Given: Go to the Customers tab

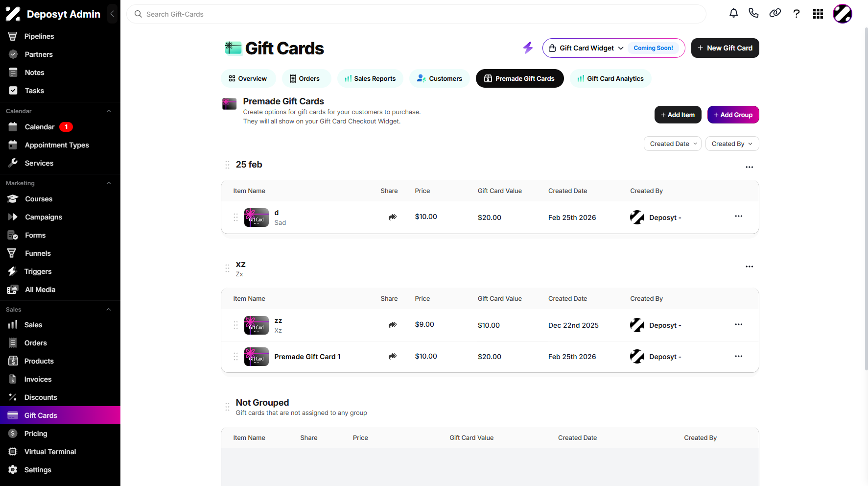Looking at the screenshot, I should tap(440, 78).
